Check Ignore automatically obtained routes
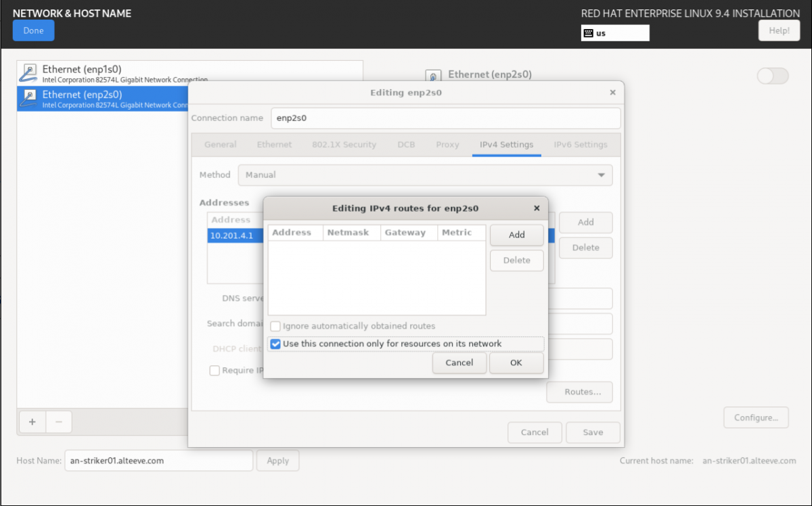This screenshot has width=812, height=506. point(275,326)
